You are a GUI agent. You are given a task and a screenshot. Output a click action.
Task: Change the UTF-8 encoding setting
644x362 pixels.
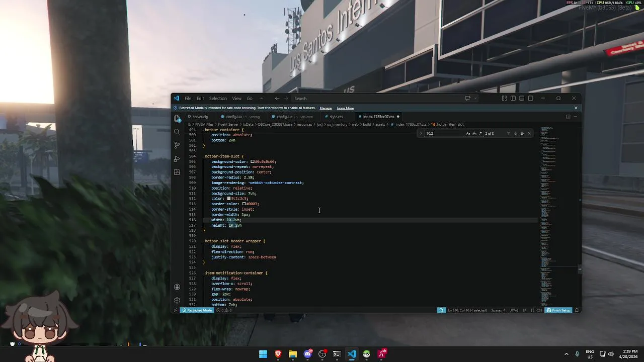514,310
